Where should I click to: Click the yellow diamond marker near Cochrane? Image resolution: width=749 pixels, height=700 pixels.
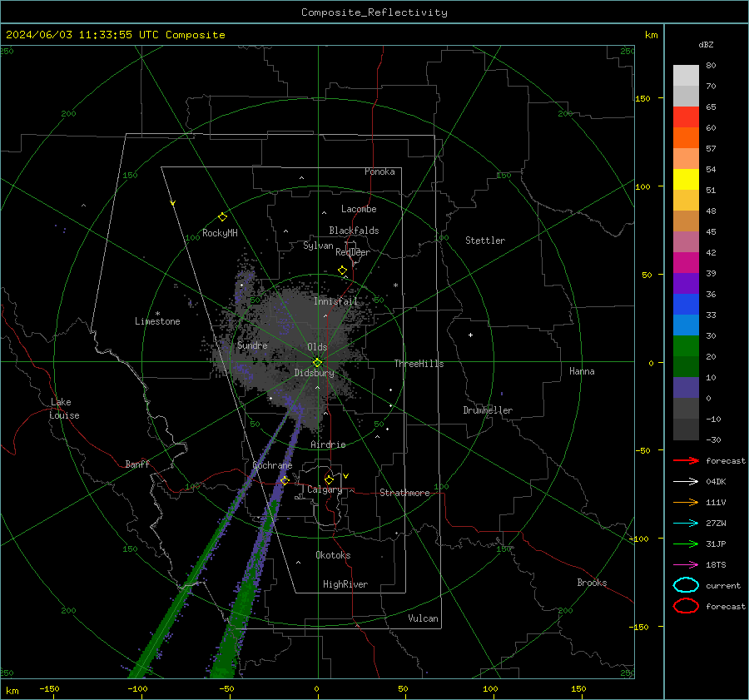[x=285, y=480]
